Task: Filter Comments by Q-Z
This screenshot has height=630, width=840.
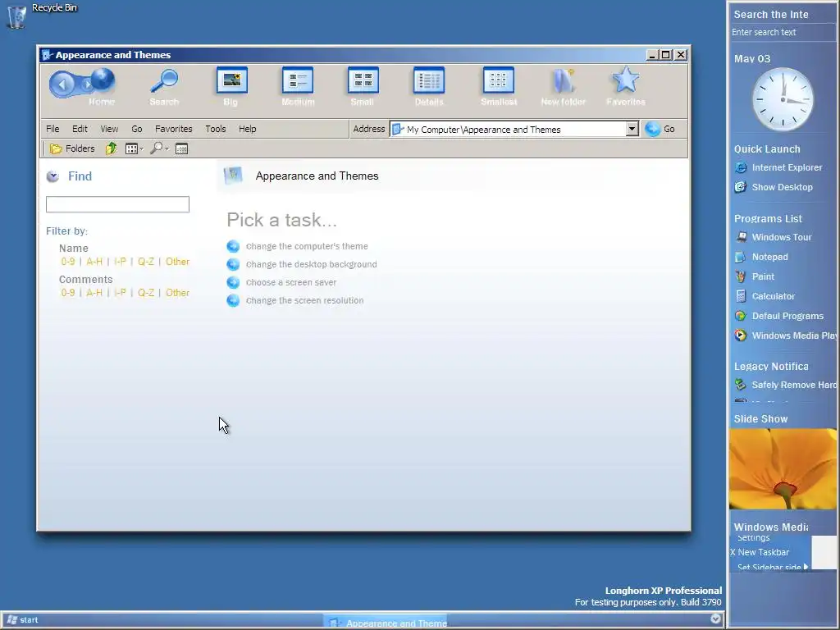Action: tap(146, 293)
